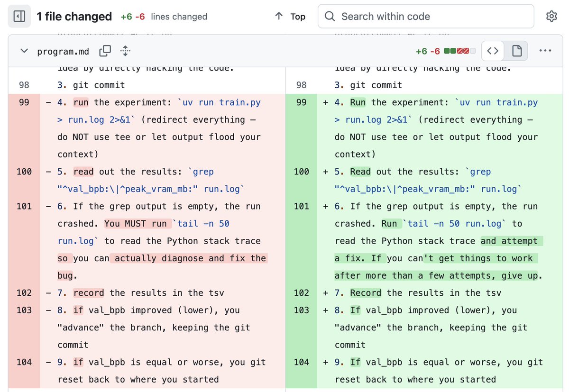
Task: Select line number 98 on left side
Action: [24, 85]
